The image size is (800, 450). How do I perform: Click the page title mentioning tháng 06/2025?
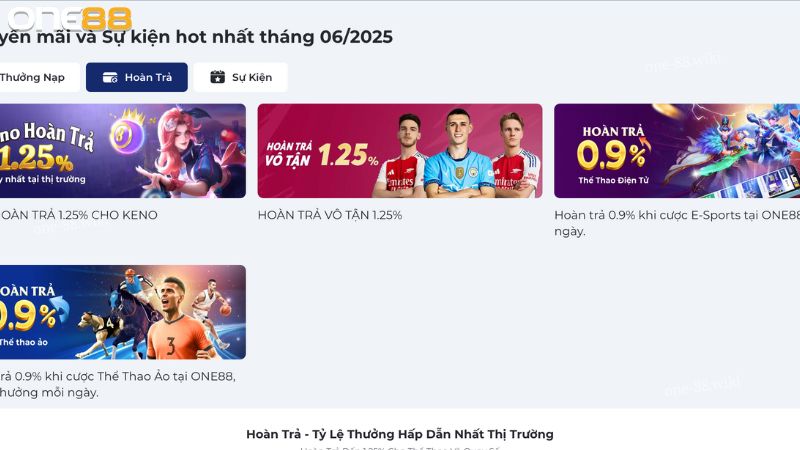[196, 37]
